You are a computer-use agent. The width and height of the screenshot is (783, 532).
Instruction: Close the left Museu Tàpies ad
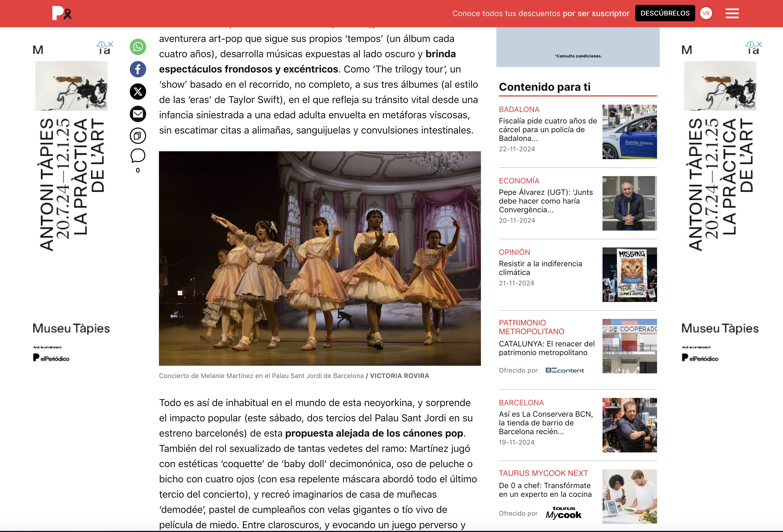pos(110,44)
